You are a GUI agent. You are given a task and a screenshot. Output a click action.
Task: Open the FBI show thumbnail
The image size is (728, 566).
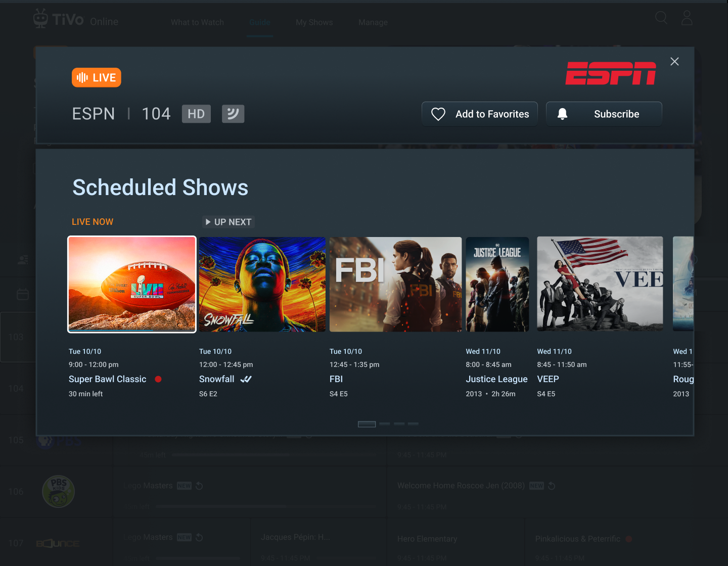tap(396, 285)
